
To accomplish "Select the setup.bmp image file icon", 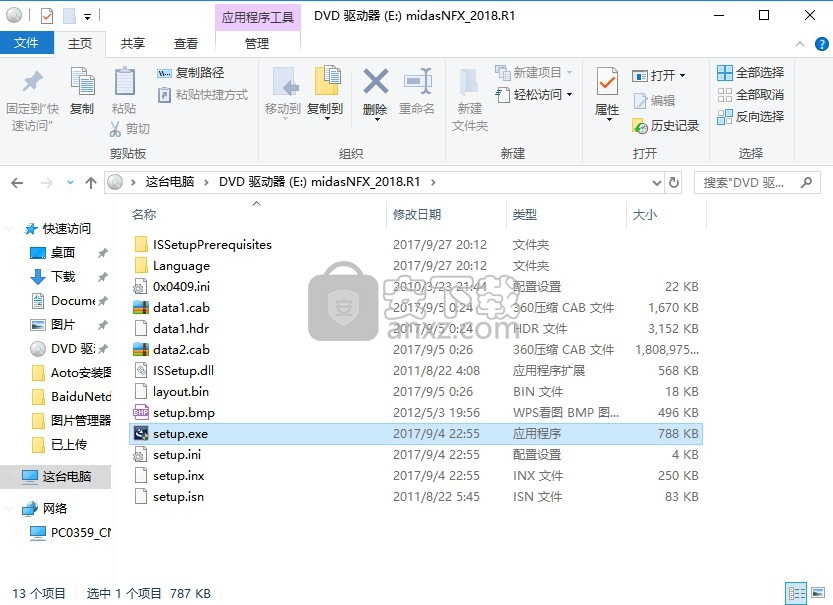I will tap(141, 413).
